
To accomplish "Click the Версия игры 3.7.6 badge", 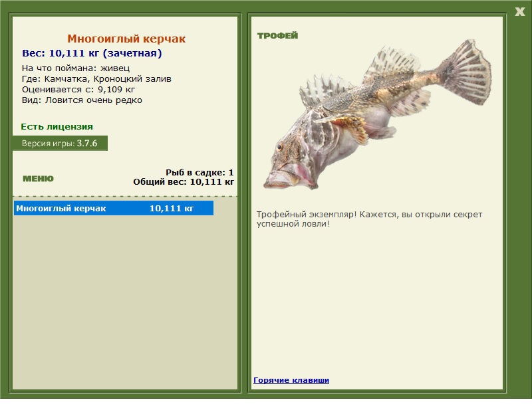I will tap(60, 144).
